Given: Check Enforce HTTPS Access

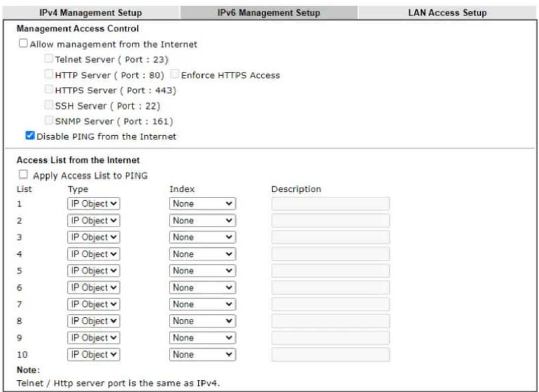Looking at the screenshot, I should click(x=175, y=74).
